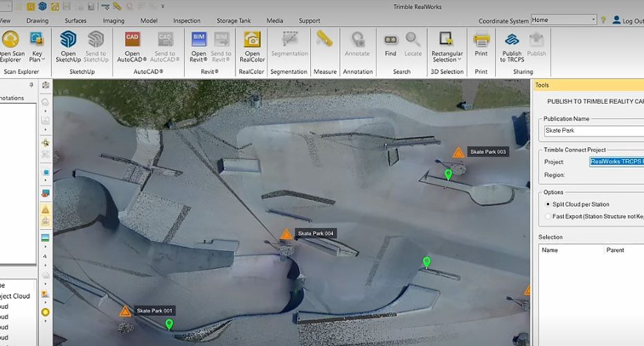Click Publish to TRCPS
This screenshot has width=644, height=346.
point(512,47)
